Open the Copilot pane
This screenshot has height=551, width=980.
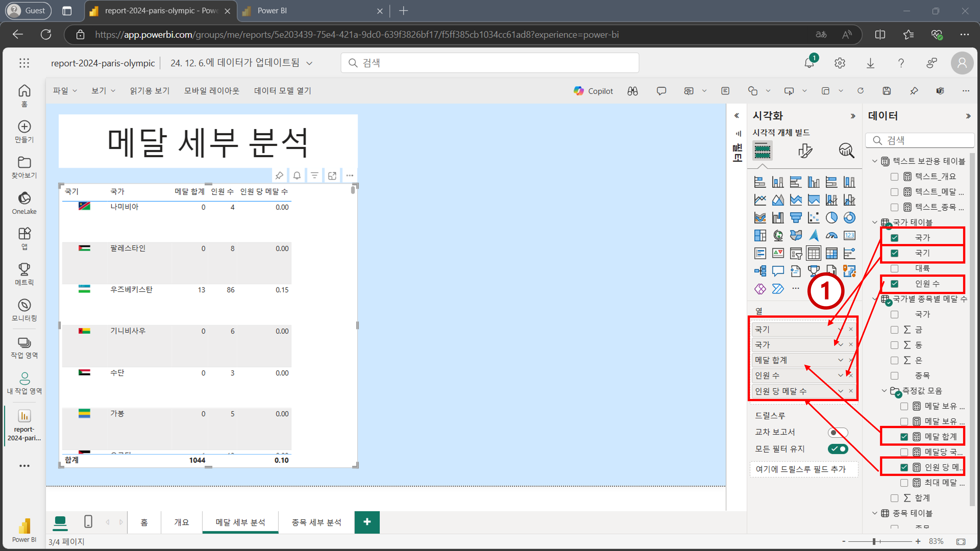tap(593, 91)
